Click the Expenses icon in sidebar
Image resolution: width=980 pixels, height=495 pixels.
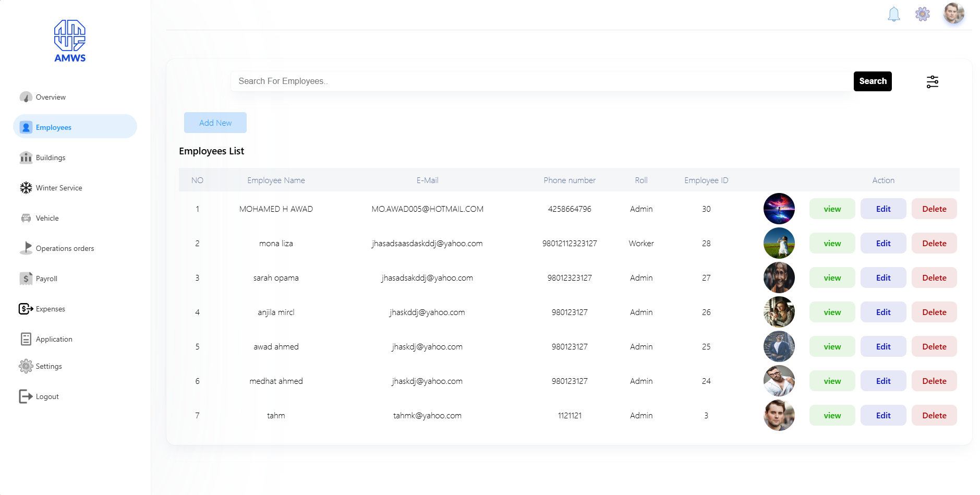[26, 309]
